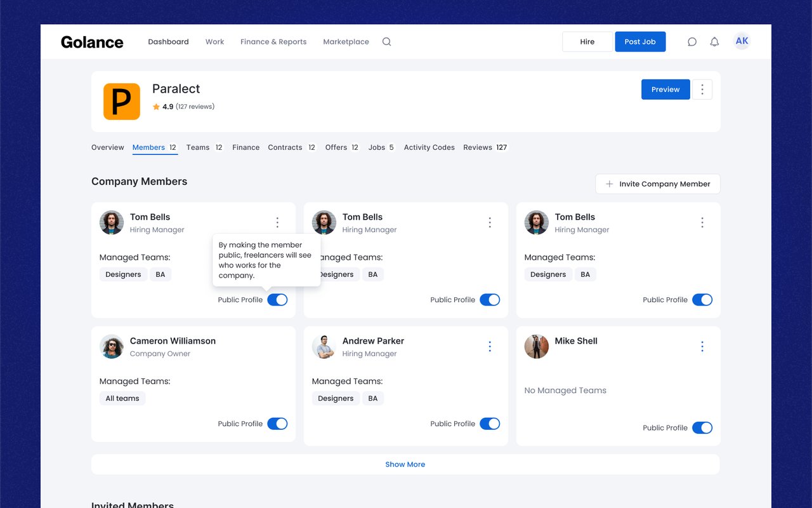Open the Activity Codes tab
812x508 pixels.
429,147
